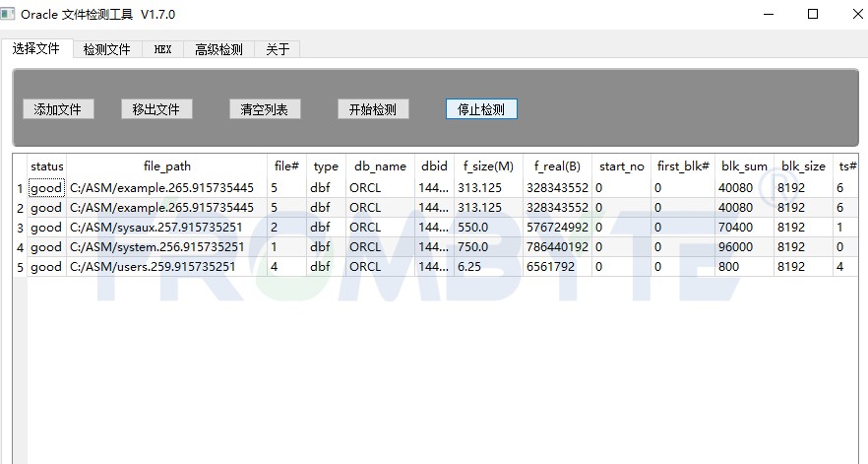Switch to the 选择文件 tab
This screenshot has height=464, width=868.
pyautogui.click(x=36, y=49)
